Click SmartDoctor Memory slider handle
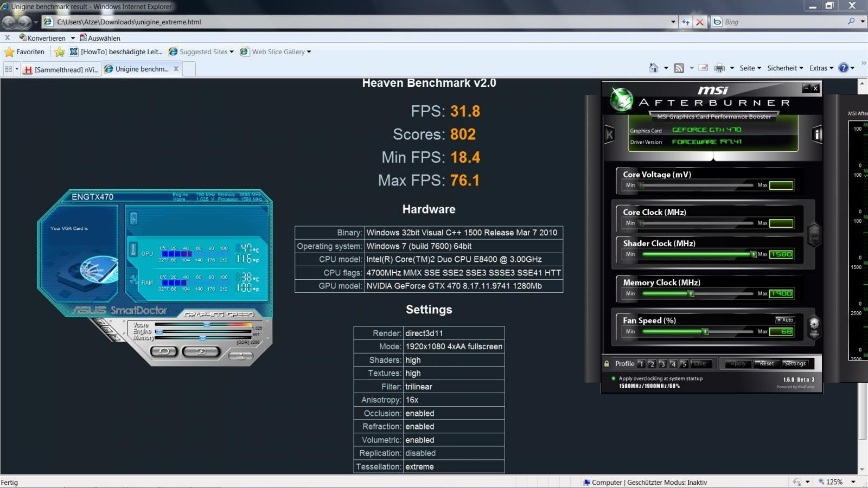 [202, 338]
